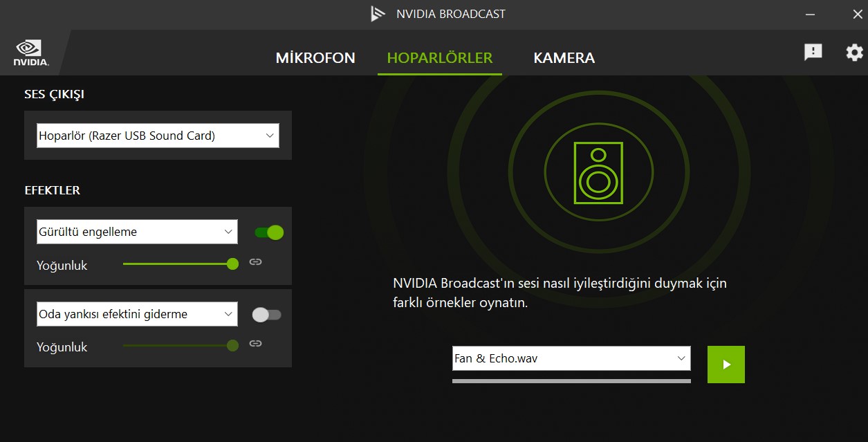Open the Fan & Echo.wav sample dropdown
Screen dimensions: 868x442
coord(571,358)
